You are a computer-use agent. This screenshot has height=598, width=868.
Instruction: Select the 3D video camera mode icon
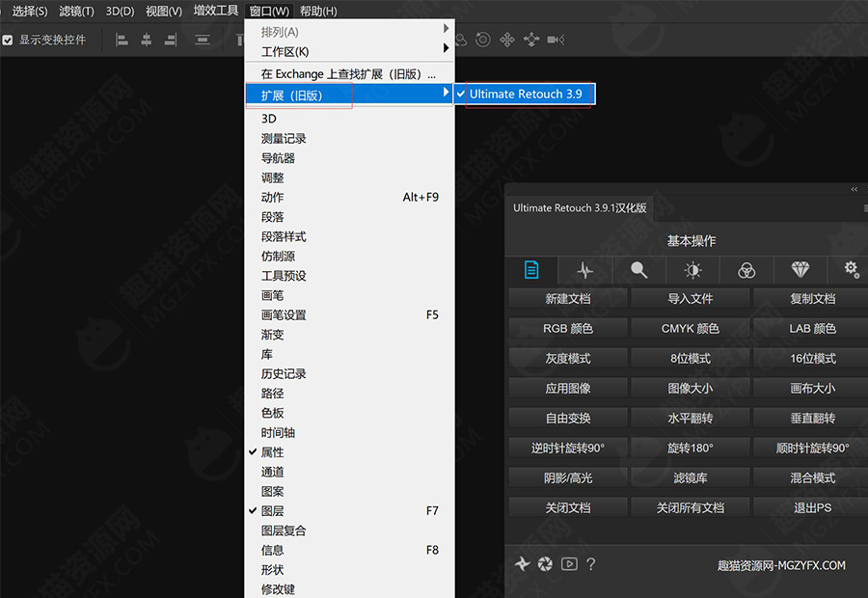[556, 40]
